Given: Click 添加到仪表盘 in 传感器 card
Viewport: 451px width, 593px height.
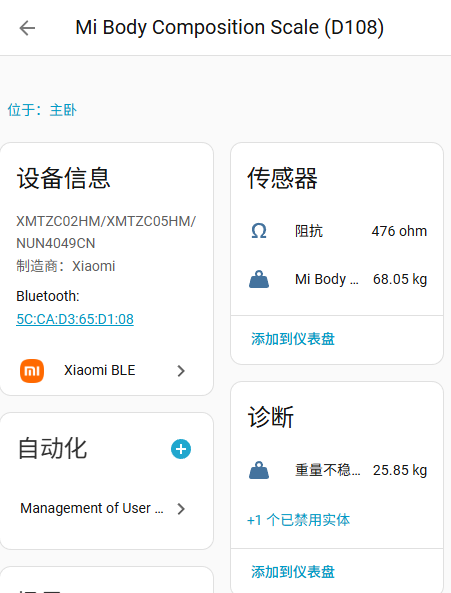Looking at the screenshot, I should (x=293, y=339).
